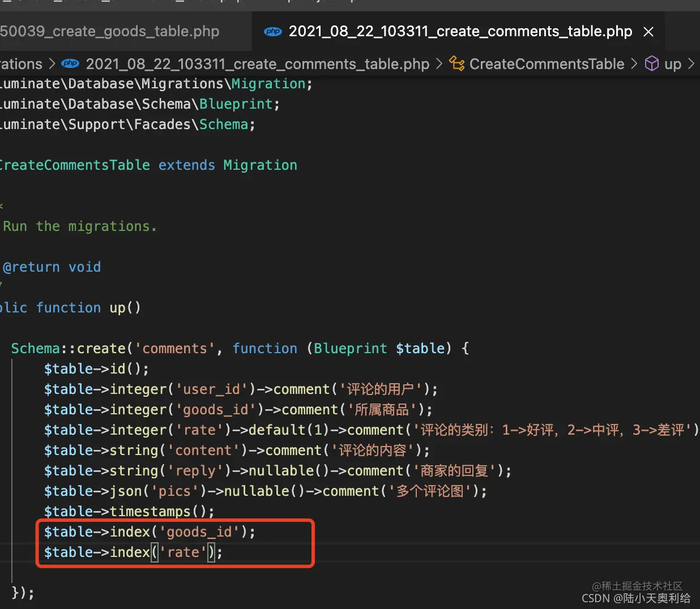
Task: Select CreateCommentsTable in breadcrumb
Action: [x=547, y=64]
